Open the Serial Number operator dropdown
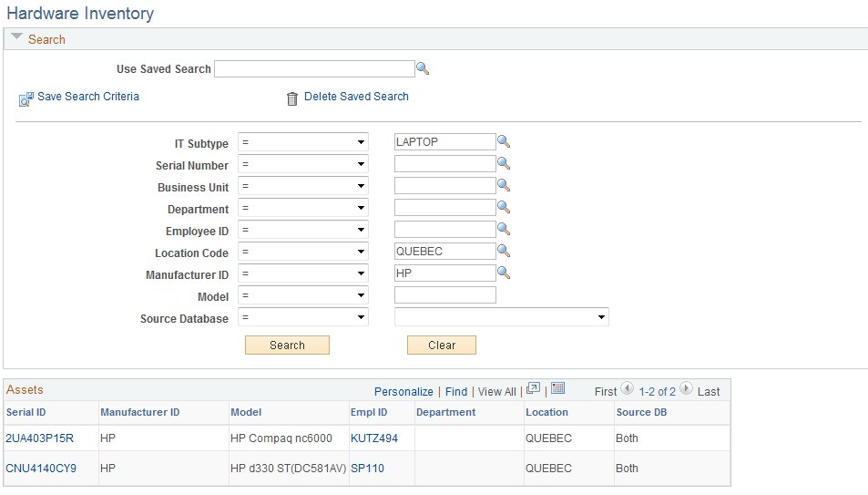The image size is (868, 495). click(303, 164)
